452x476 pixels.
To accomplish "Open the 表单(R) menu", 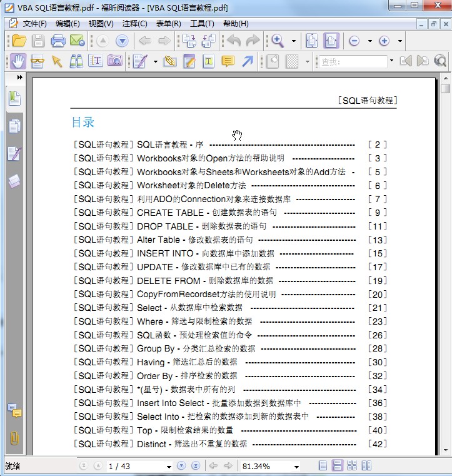I will (x=168, y=23).
